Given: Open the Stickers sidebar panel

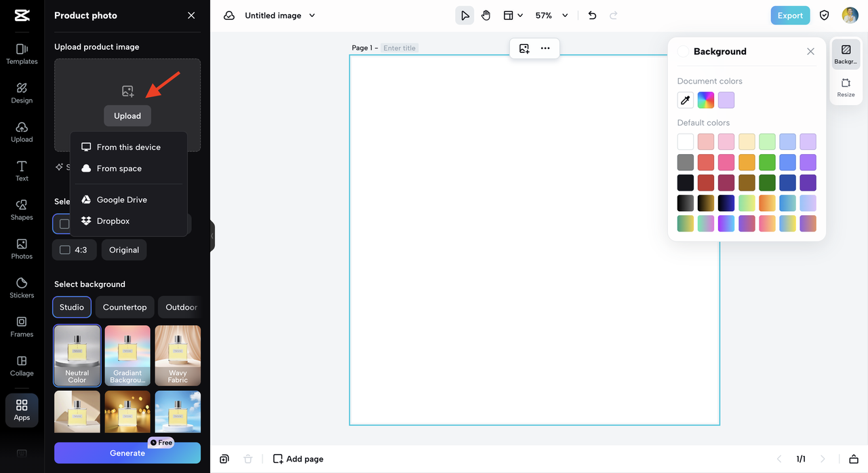Looking at the screenshot, I should (22, 288).
